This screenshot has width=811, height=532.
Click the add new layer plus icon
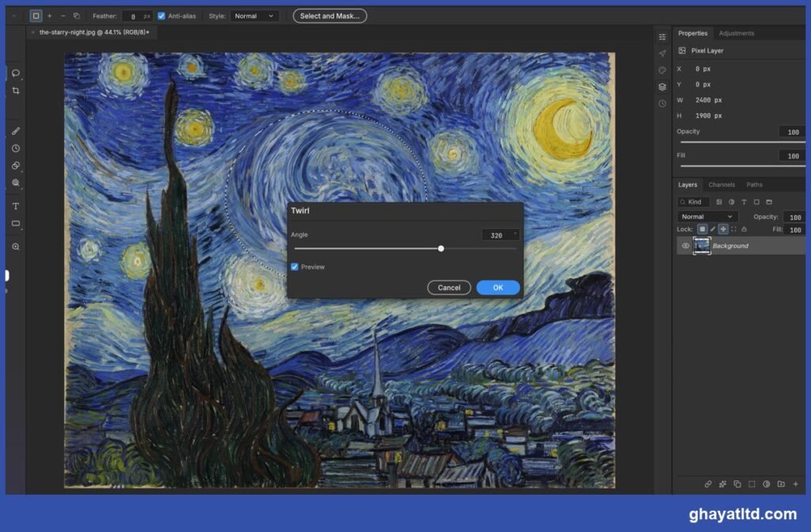795,484
